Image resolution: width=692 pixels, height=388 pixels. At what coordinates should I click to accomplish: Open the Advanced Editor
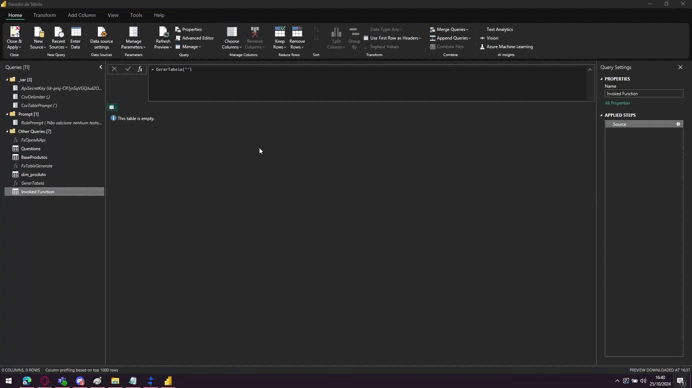point(194,38)
